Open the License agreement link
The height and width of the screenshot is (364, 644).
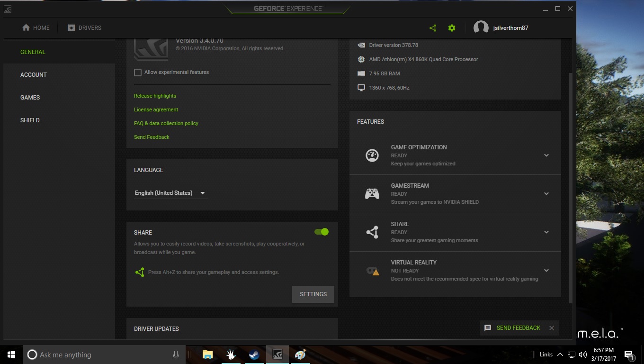[156, 109]
